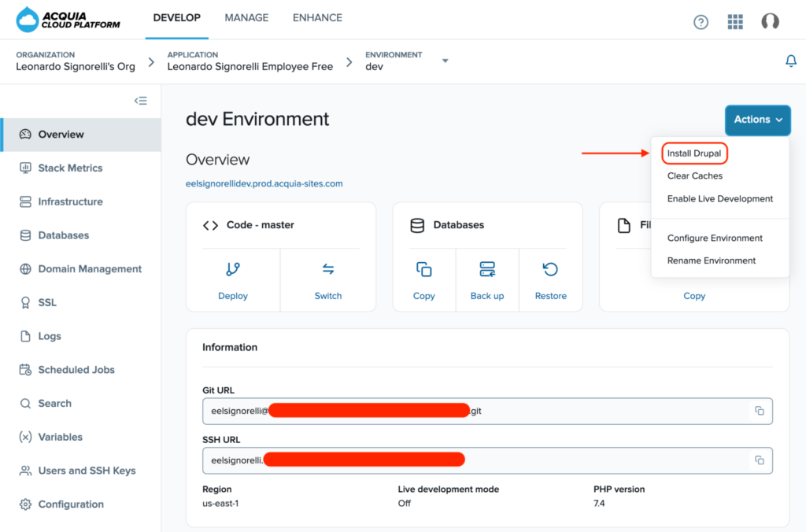Open Search in the sidebar

coord(81,404)
